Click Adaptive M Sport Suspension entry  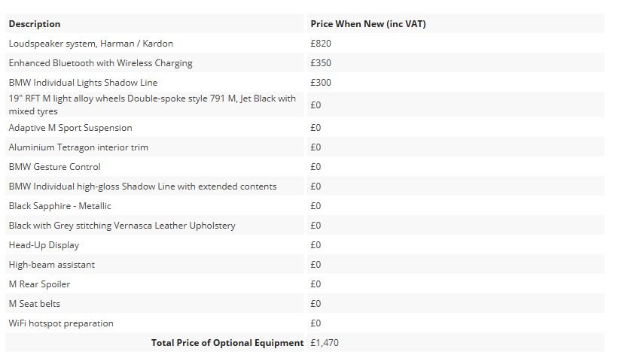point(71,128)
